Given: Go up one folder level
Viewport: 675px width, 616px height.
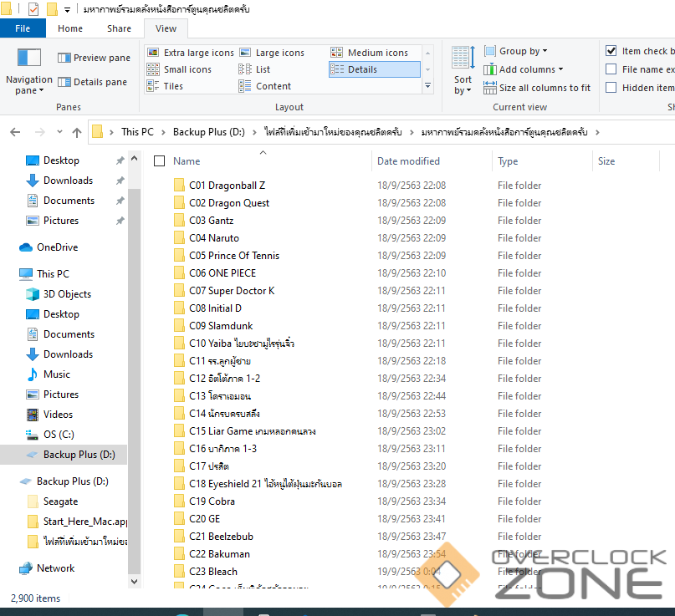Looking at the screenshot, I should point(77,132).
